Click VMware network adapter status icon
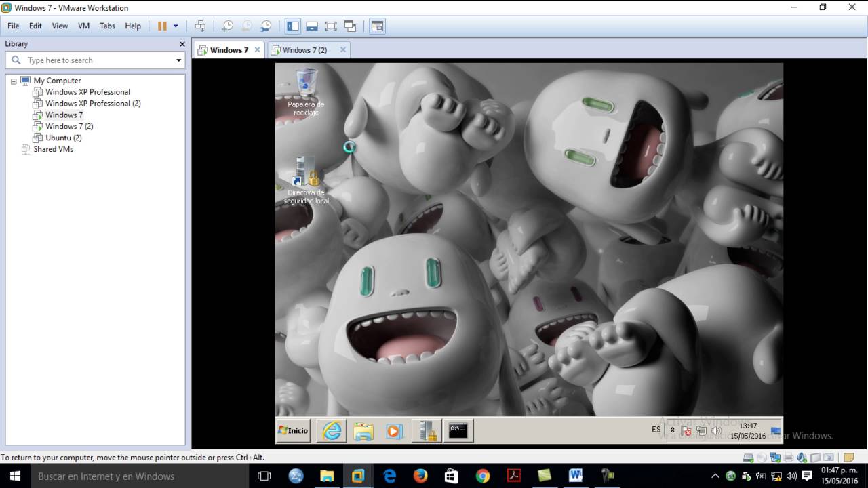 (x=775, y=457)
